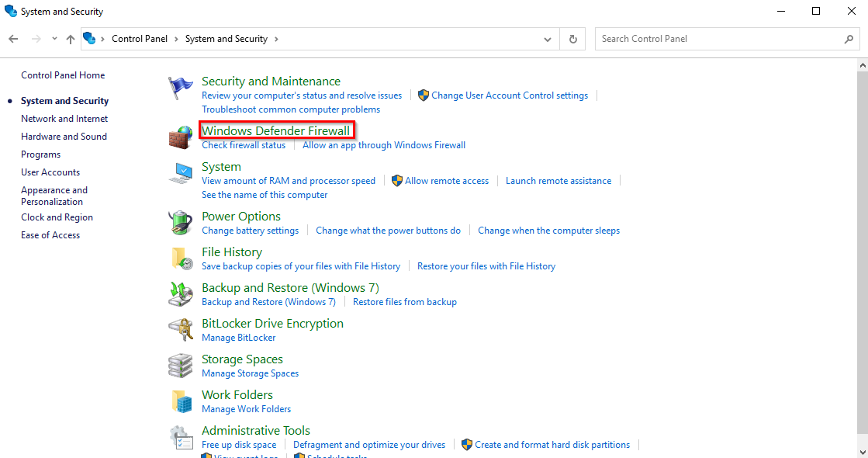Open the Security and Maintenance heading

271,82
